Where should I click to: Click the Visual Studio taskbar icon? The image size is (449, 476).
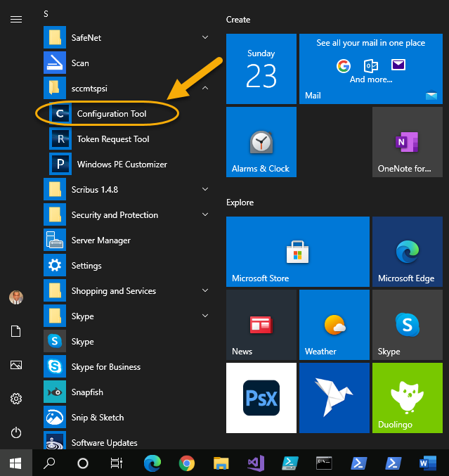pyautogui.click(x=255, y=463)
